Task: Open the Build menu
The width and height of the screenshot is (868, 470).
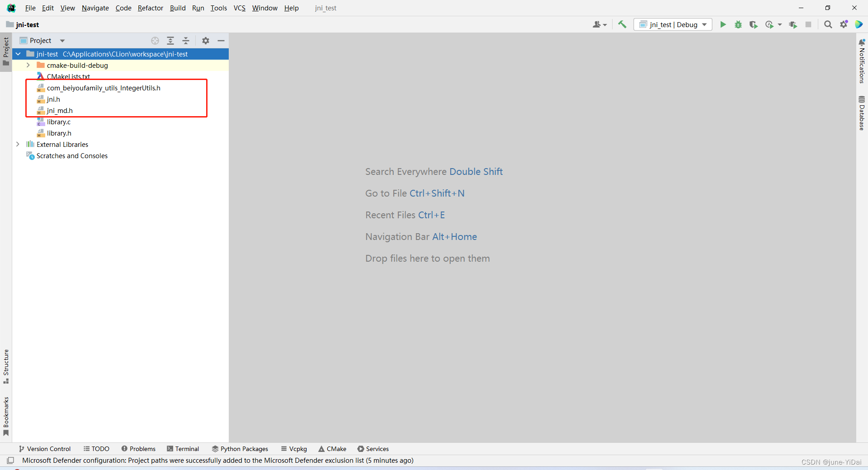Action: pyautogui.click(x=178, y=8)
